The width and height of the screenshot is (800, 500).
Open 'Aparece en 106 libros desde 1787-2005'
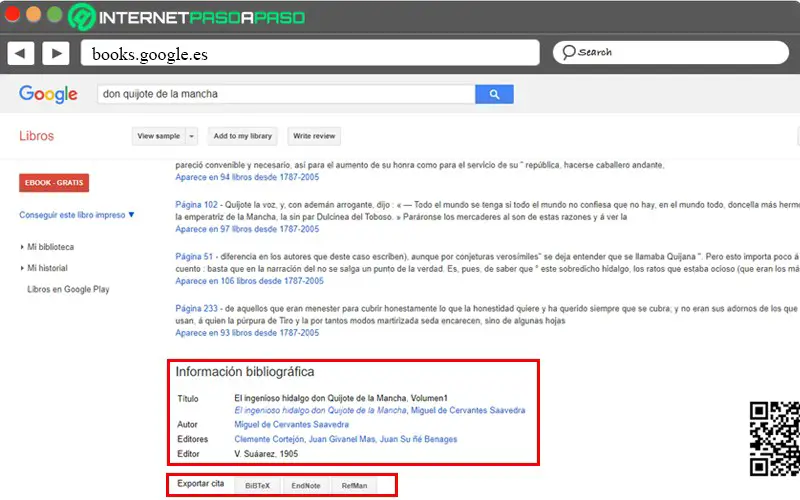pyautogui.click(x=249, y=281)
